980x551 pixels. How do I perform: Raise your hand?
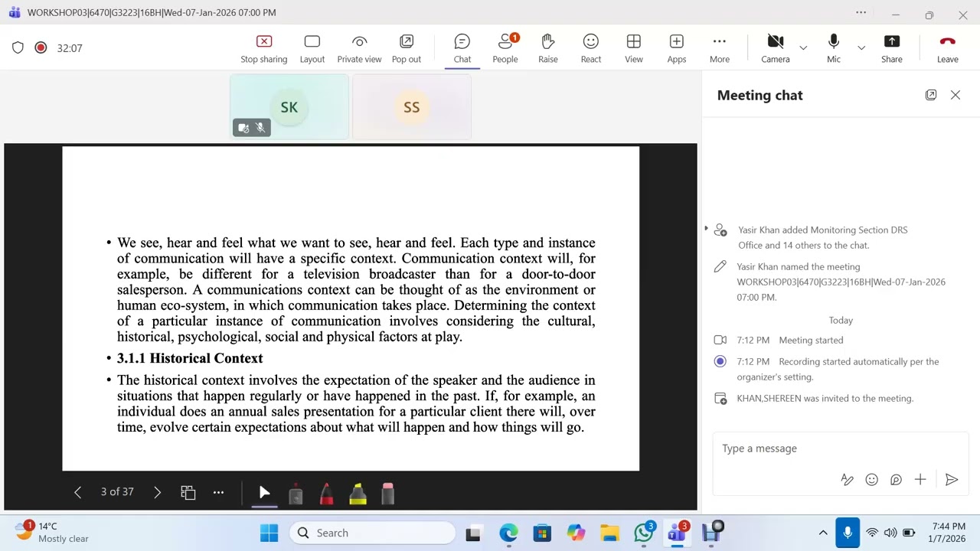tap(548, 48)
